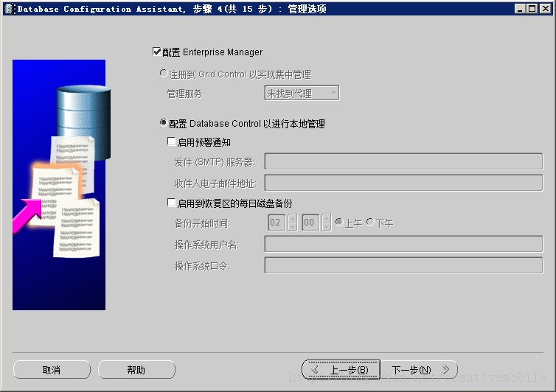Increase the backup minute with up arrow
Viewport: 556px width, 392px height.
pyautogui.click(x=327, y=218)
